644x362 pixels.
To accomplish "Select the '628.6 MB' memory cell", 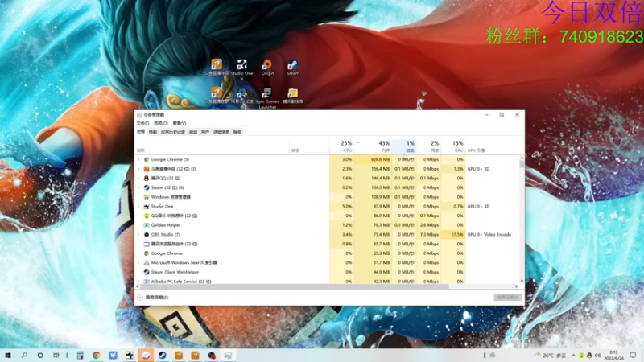I will (373, 159).
